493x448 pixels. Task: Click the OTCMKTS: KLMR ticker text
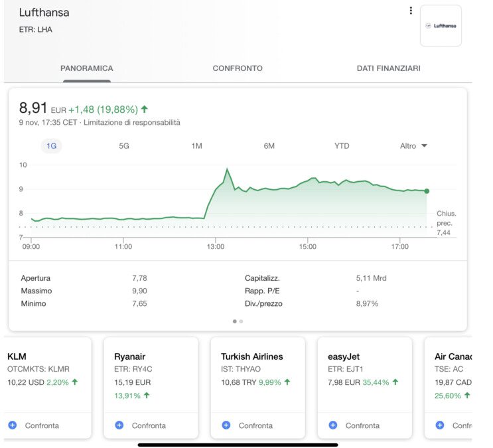38,369
